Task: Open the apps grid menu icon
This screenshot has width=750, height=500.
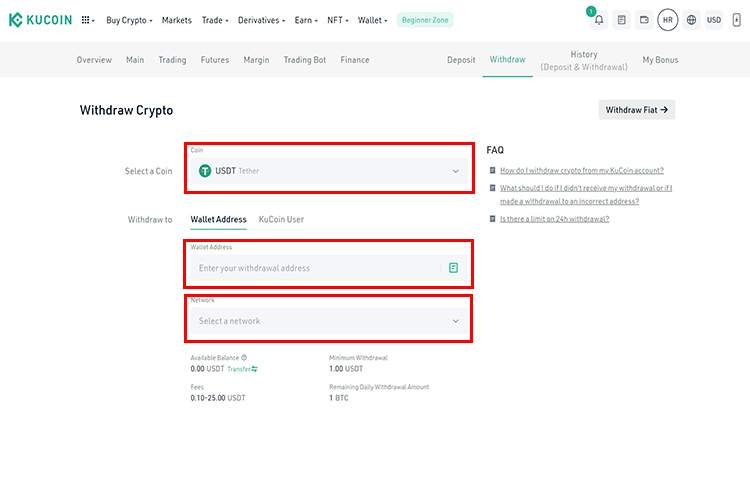Action: 86,20
